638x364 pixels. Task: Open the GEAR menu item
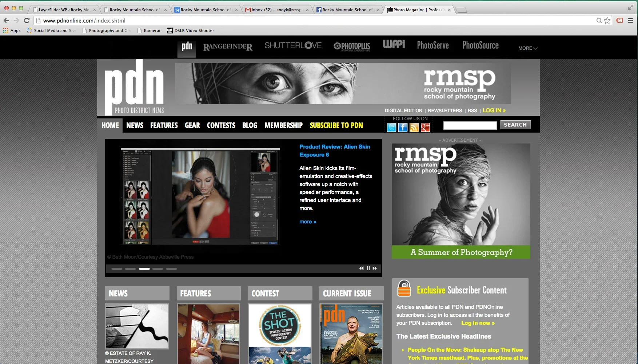coord(192,125)
